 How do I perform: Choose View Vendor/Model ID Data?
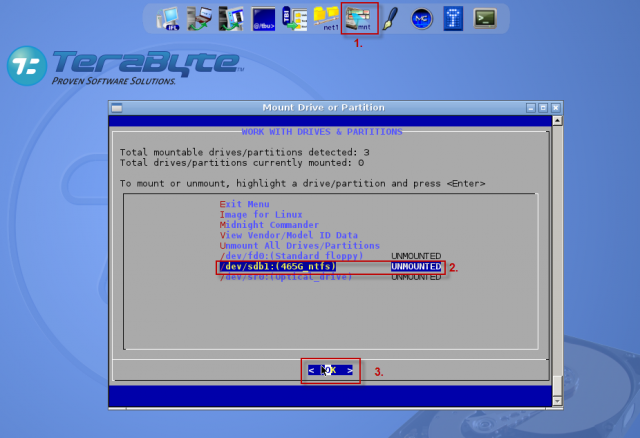tap(289, 235)
